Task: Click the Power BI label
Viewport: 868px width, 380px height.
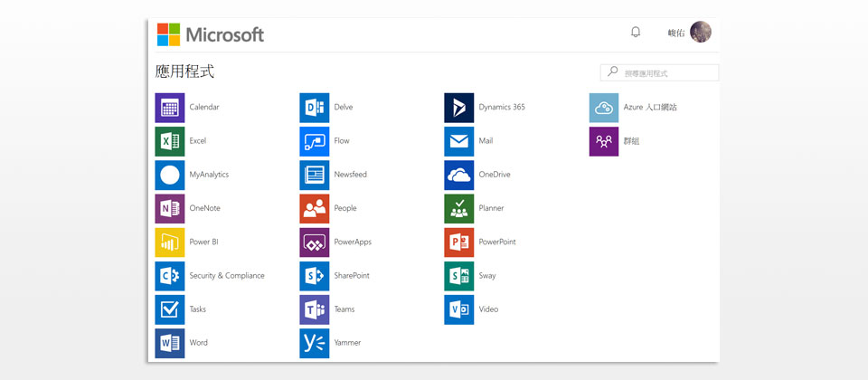Action: tap(203, 242)
